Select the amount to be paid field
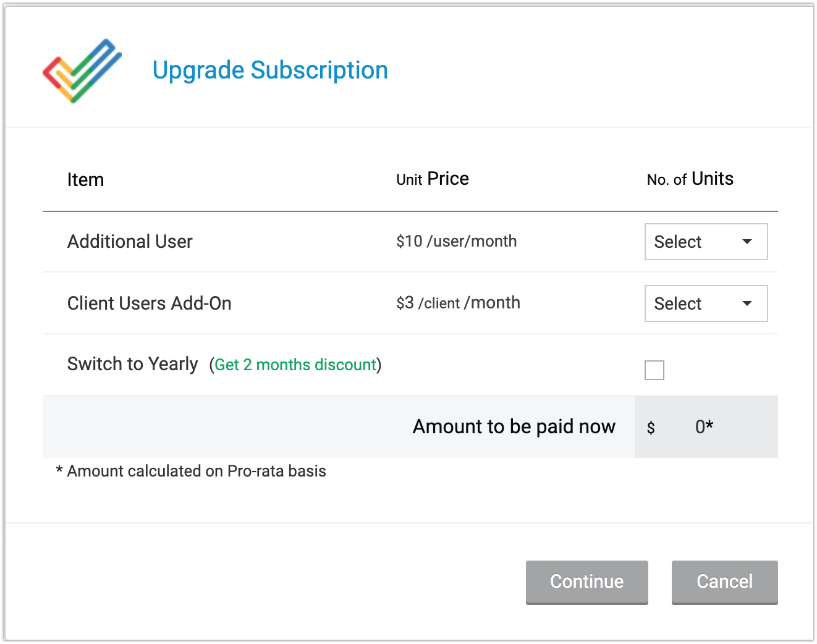The height and width of the screenshot is (644, 817). point(705,427)
